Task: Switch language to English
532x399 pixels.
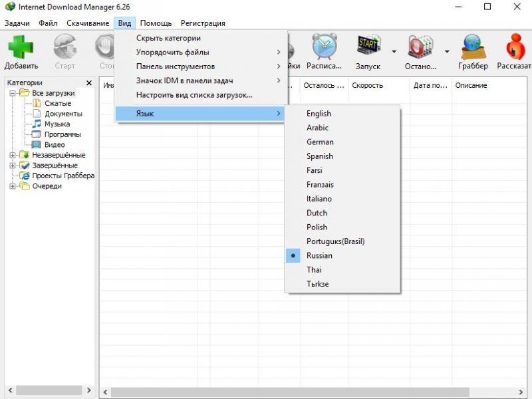Action: [342, 114]
